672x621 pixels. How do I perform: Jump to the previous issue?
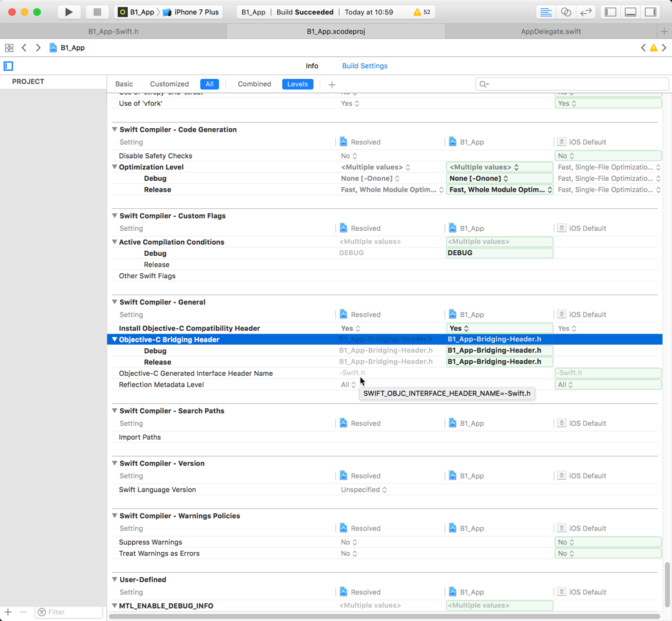pyautogui.click(x=643, y=48)
